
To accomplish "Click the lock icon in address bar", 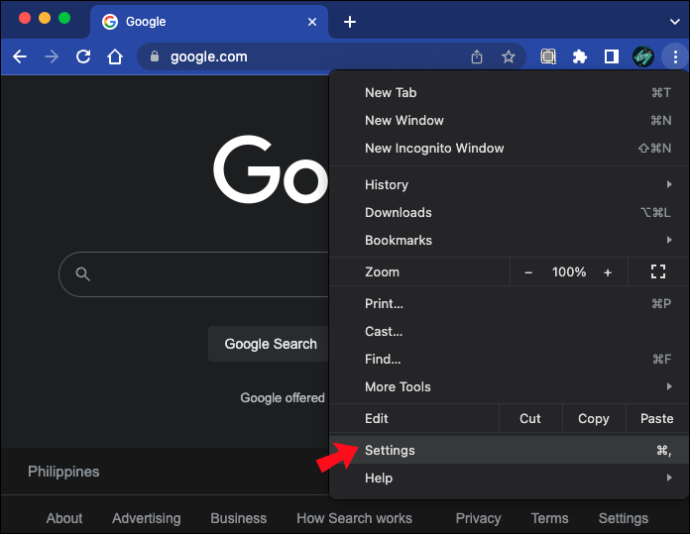I will (x=154, y=56).
